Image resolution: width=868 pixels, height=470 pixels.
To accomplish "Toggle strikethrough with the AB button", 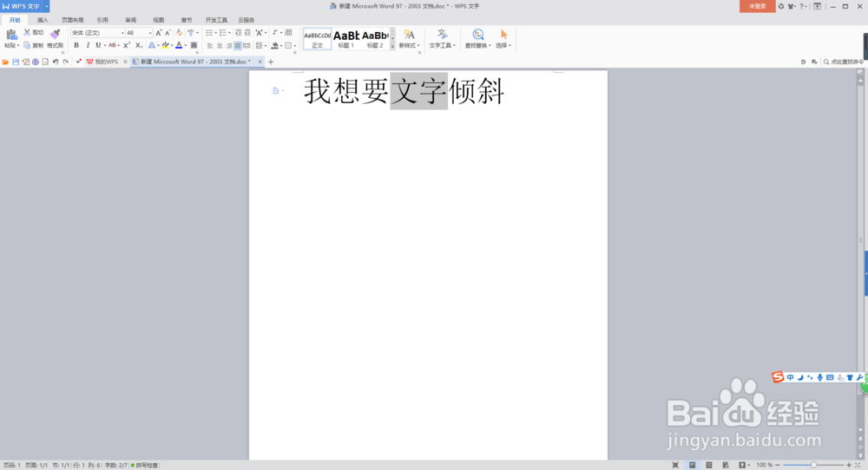I will [x=112, y=45].
